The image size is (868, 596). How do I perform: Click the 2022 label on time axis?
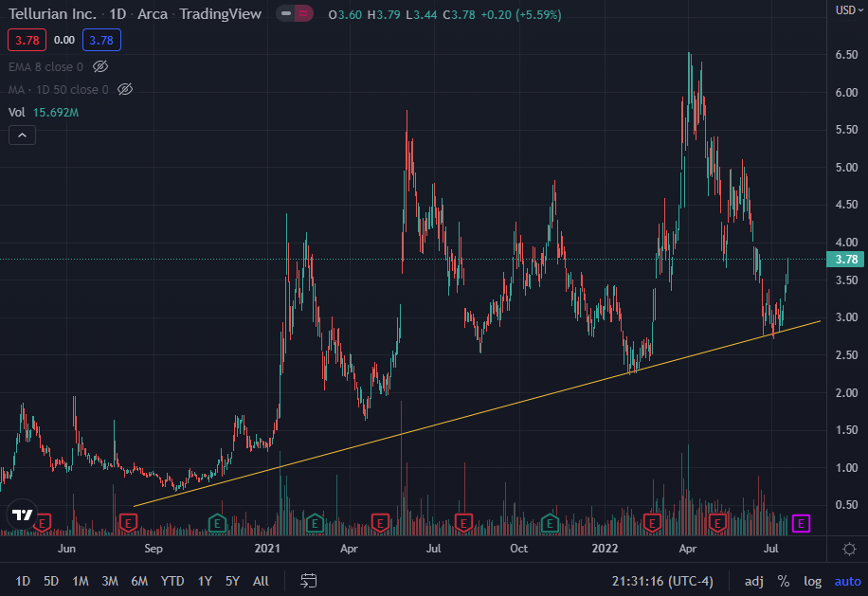coord(605,549)
